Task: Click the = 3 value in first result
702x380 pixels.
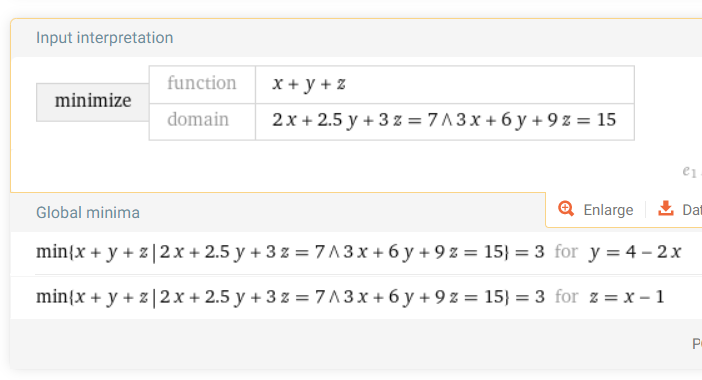Action: (x=530, y=252)
